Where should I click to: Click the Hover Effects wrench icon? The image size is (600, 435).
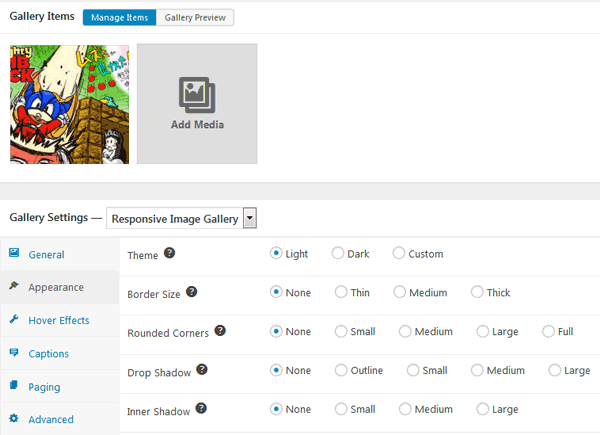14,320
